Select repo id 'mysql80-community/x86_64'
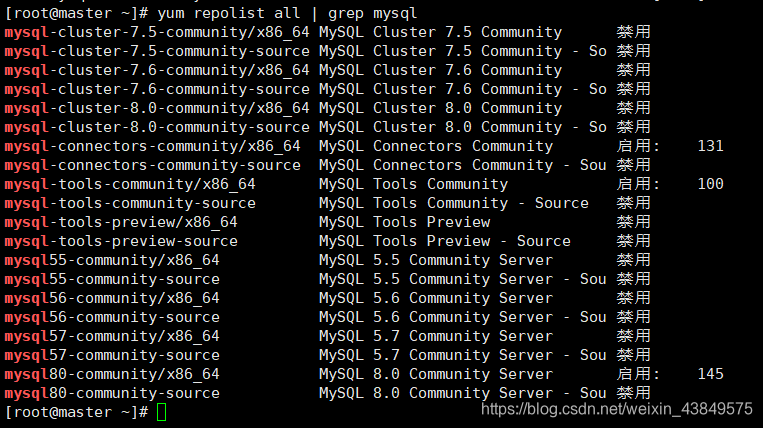The height and width of the screenshot is (428, 763). 112,374
